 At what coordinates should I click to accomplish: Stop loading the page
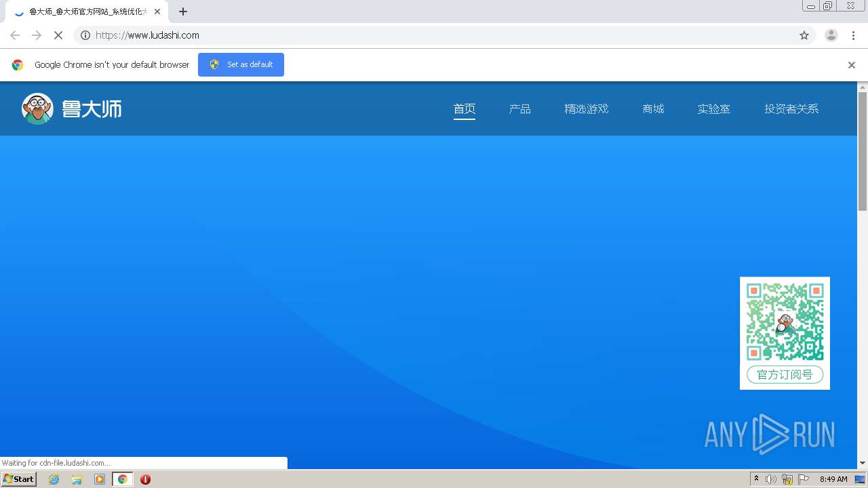coord(58,35)
